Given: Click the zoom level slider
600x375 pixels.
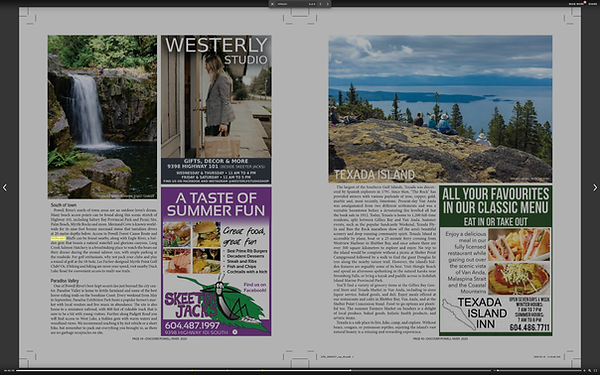Looking at the screenshot, I should 540,370.
